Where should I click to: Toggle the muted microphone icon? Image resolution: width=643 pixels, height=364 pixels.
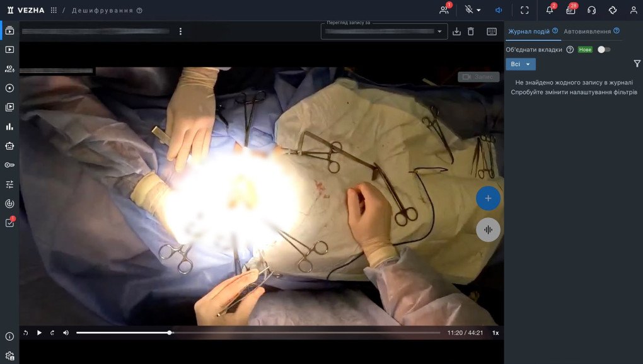(469, 10)
